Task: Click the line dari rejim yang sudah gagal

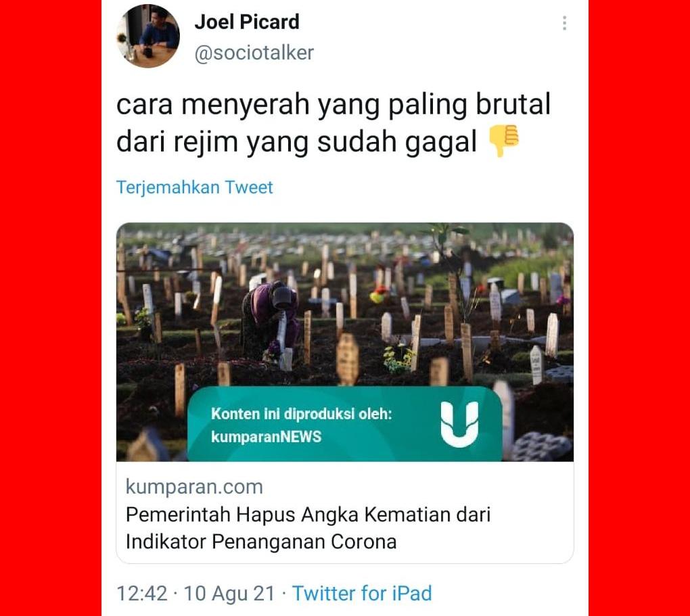Action: (x=296, y=142)
